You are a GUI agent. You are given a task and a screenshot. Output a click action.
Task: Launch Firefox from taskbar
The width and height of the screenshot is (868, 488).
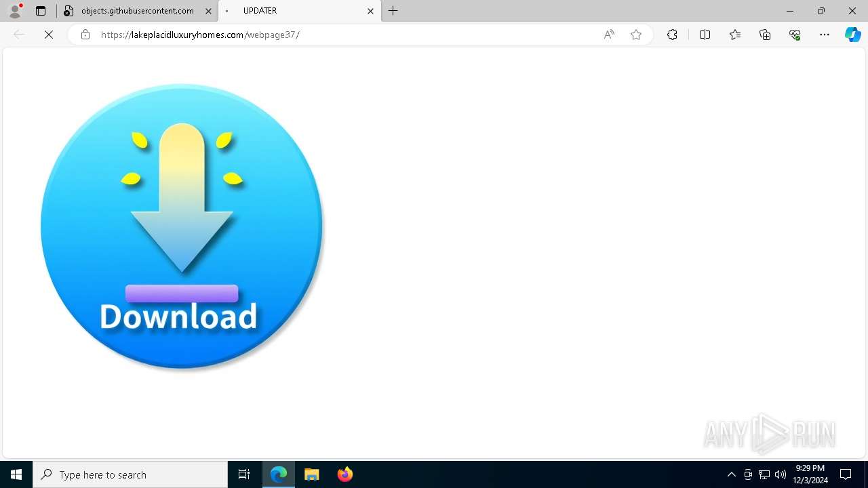coord(344,474)
